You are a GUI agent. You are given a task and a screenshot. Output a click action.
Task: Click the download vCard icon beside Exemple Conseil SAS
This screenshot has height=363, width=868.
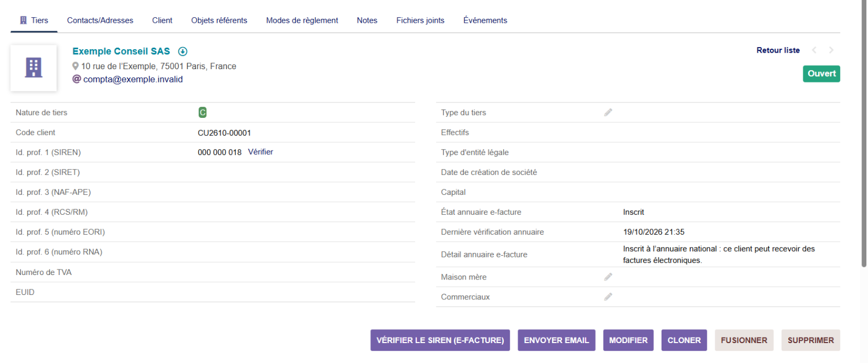coord(183,51)
